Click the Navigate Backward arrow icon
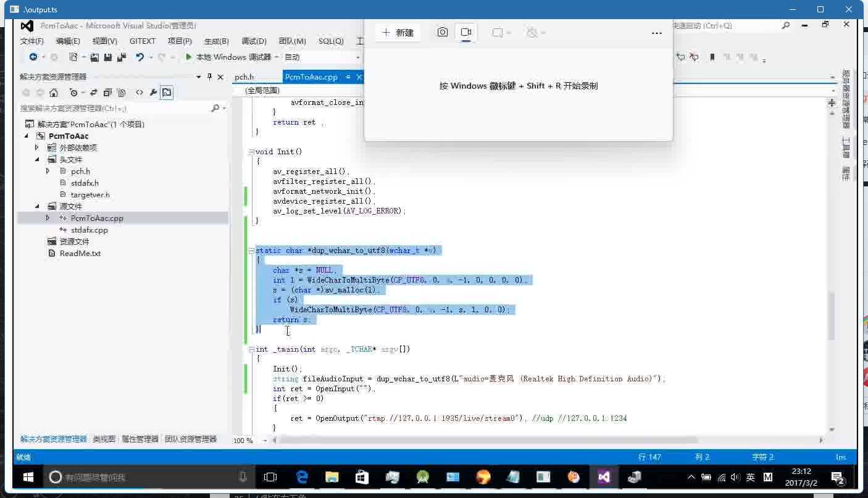 (x=33, y=57)
